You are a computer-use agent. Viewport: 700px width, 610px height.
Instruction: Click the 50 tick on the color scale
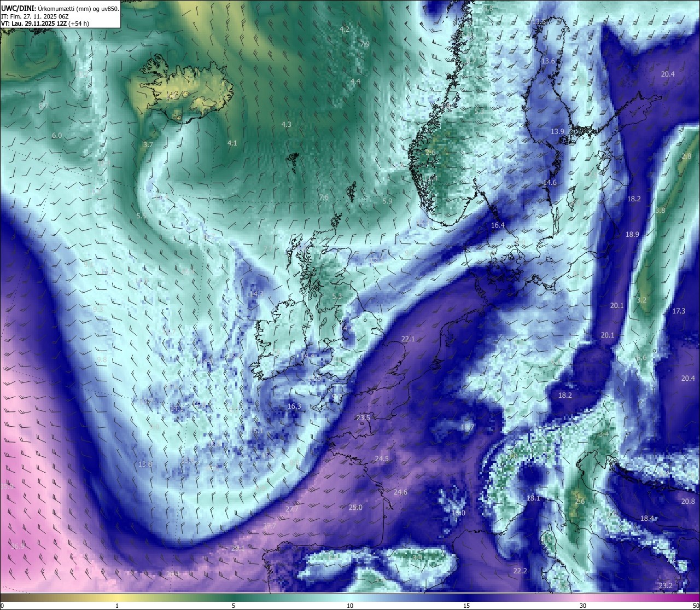click(696, 606)
